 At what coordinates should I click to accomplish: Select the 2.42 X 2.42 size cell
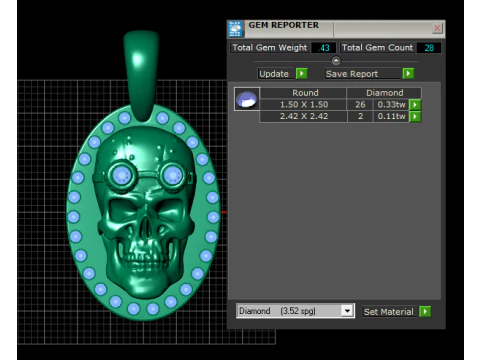coord(303,116)
